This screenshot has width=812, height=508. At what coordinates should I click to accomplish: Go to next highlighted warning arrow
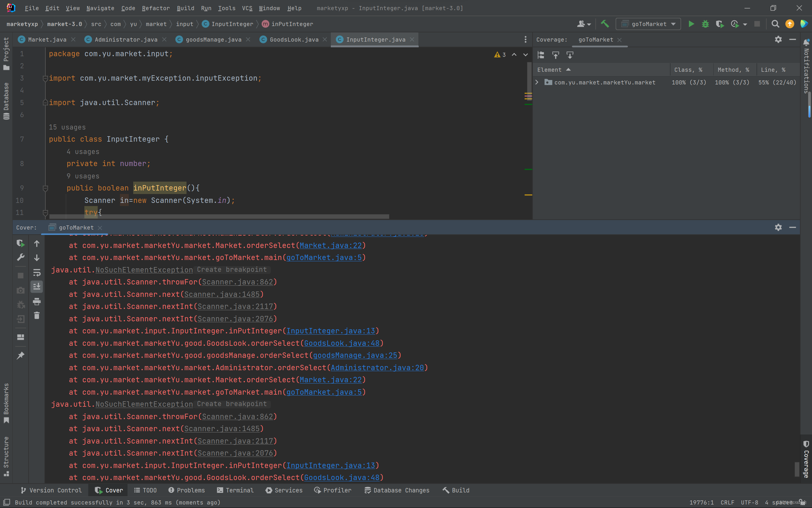pyautogui.click(x=526, y=55)
